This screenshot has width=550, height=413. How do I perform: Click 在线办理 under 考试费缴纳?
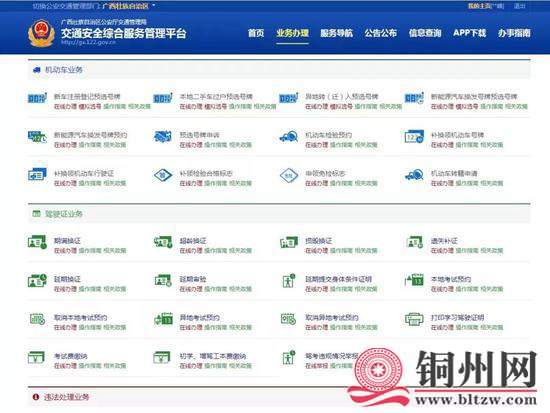click(x=65, y=366)
